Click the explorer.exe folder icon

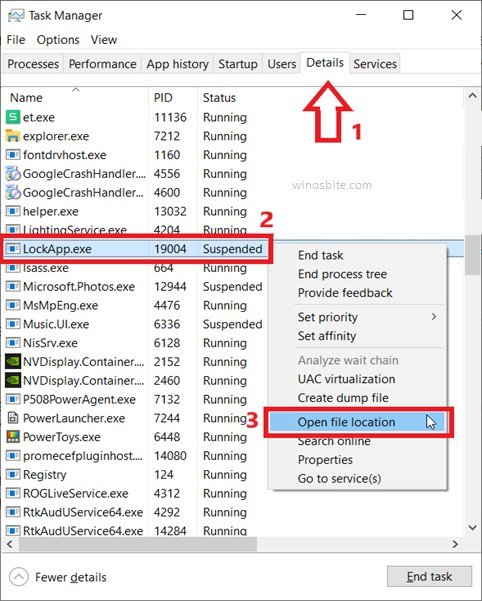tap(13, 136)
